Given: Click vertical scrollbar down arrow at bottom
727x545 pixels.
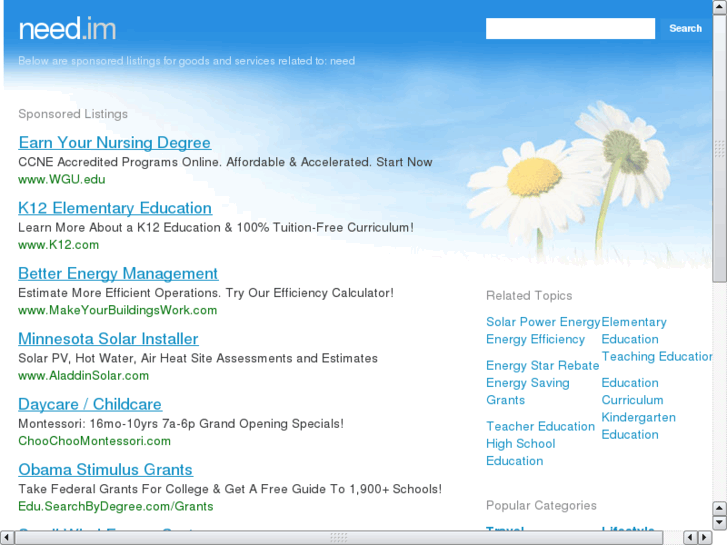Looking at the screenshot, I should pos(720,523).
